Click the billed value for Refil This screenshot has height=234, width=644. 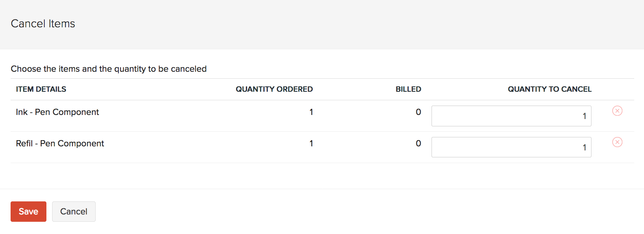click(418, 143)
